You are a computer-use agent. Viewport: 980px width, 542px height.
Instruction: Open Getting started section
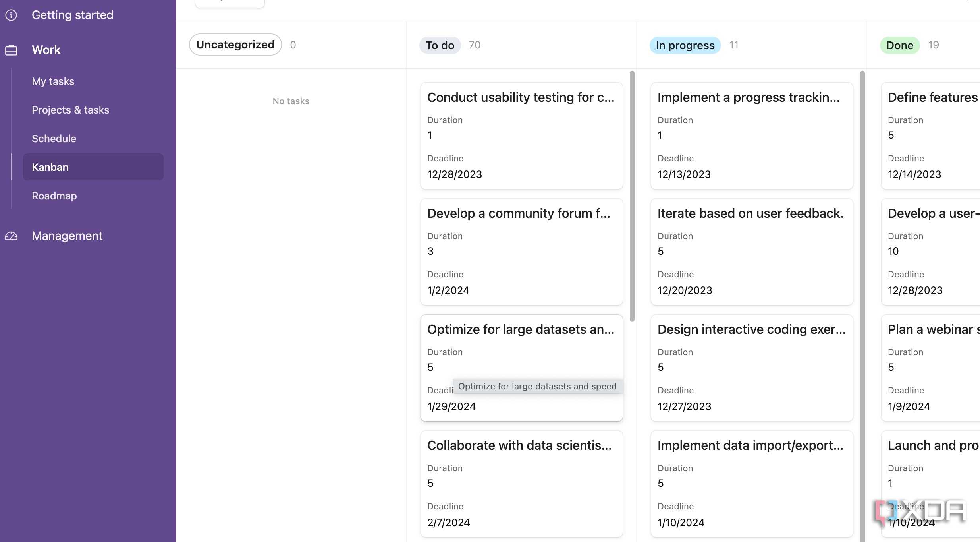coord(72,15)
